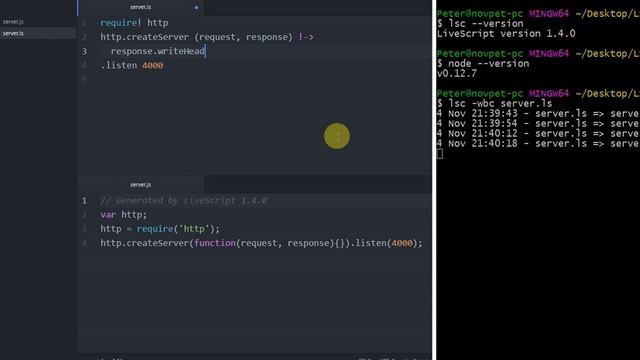Screen dimensions: 640x360
Task: Click the 'v0.12.7' output in the terminal
Action: click(457, 73)
